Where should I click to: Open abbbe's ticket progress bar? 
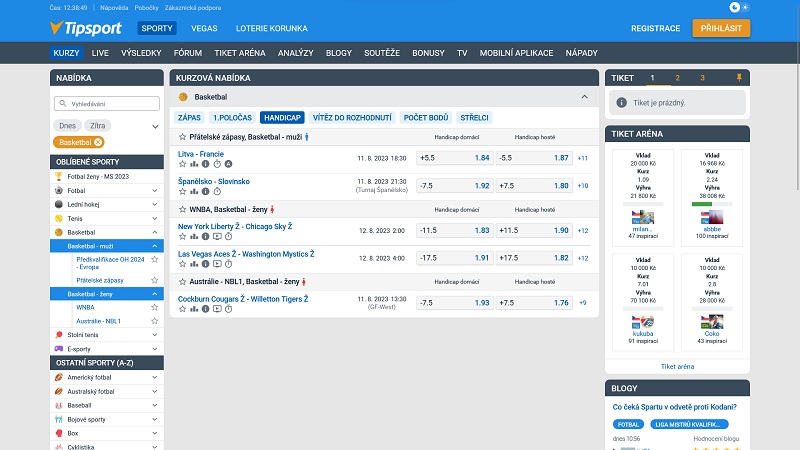coord(712,204)
